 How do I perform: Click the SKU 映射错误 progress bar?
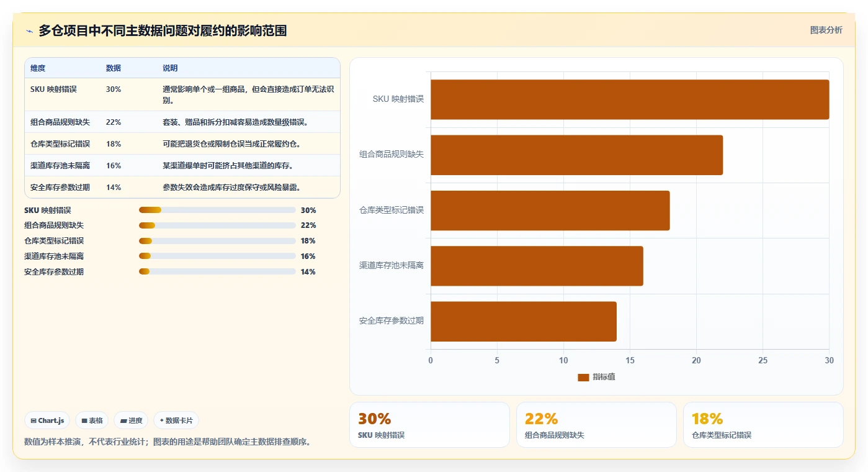pos(217,210)
